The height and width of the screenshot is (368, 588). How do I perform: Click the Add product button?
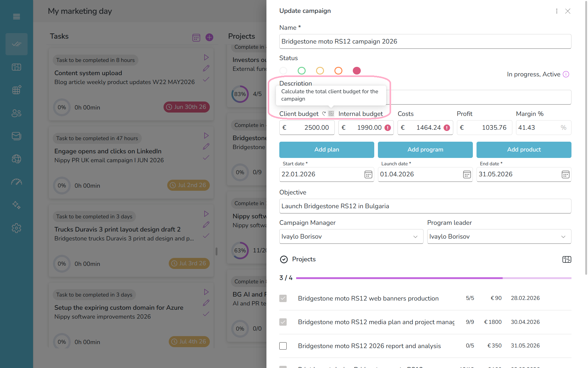click(524, 150)
